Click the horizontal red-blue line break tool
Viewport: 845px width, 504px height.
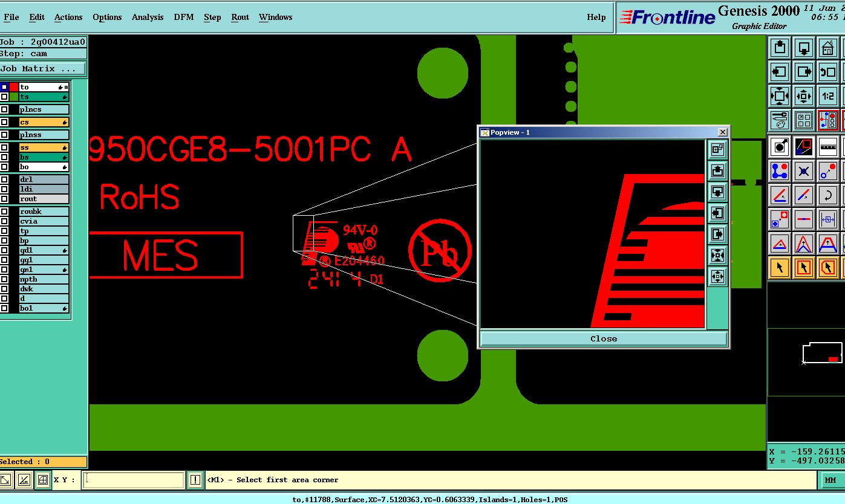coord(803,219)
